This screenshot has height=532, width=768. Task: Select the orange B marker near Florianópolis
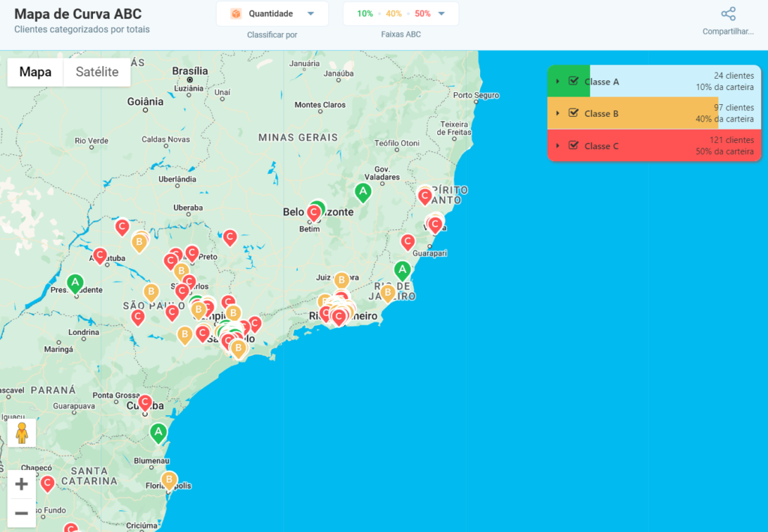pos(171,478)
